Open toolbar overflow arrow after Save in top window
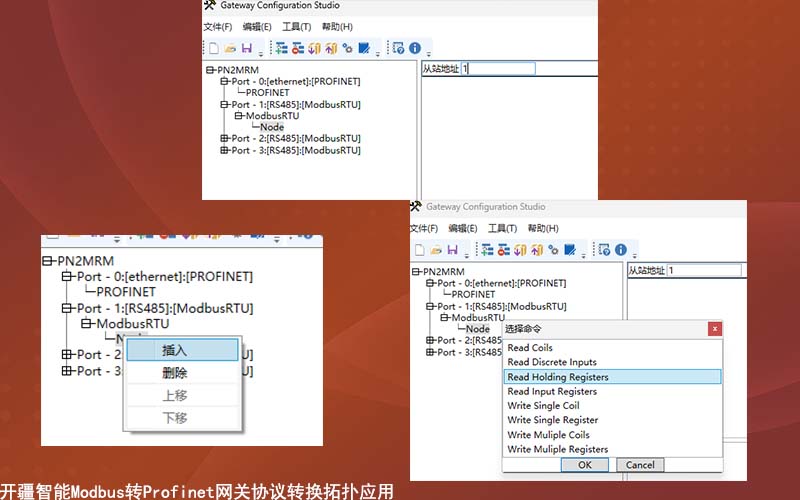Image resolution: width=800 pixels, height=500 pixels. (x=261, y=54)
